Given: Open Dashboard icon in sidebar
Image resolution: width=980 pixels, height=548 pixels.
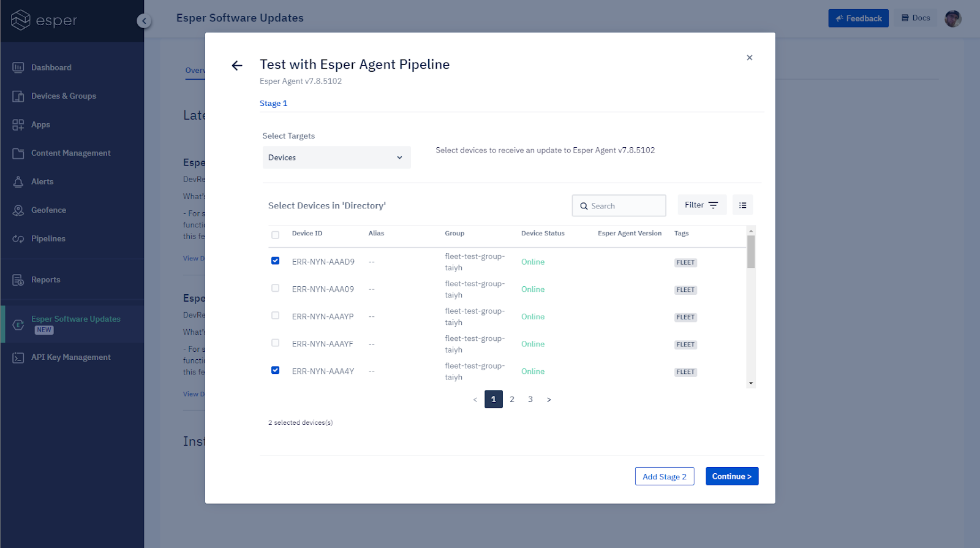Looking at the screenshot, I should click(18, 67).
